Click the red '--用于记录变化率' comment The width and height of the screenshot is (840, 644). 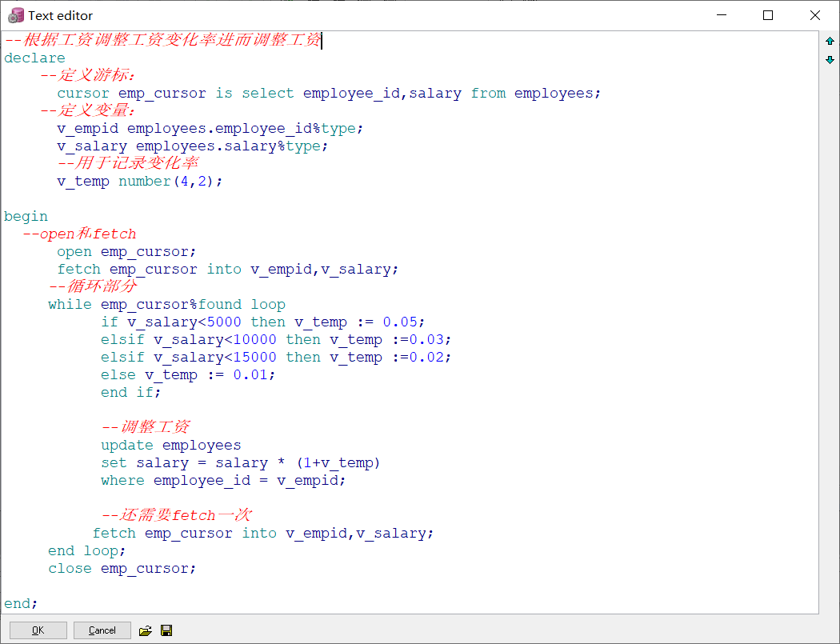128,163
